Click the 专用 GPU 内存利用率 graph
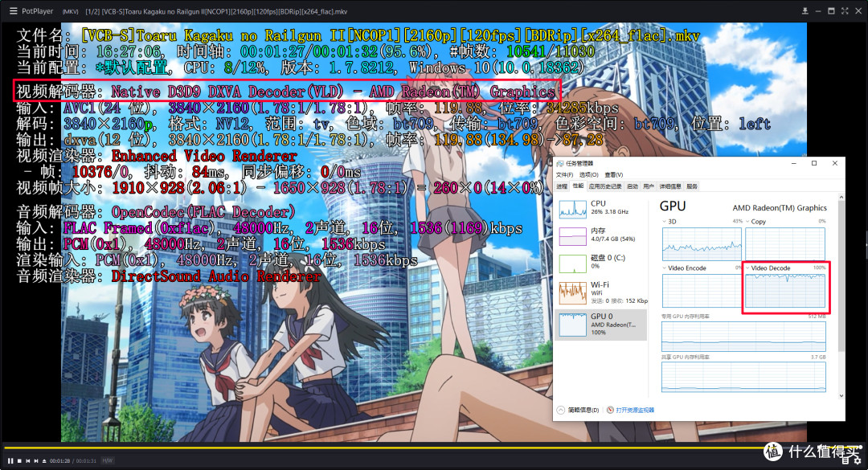This screenshot has height=470, width=868. coord(743,336)
